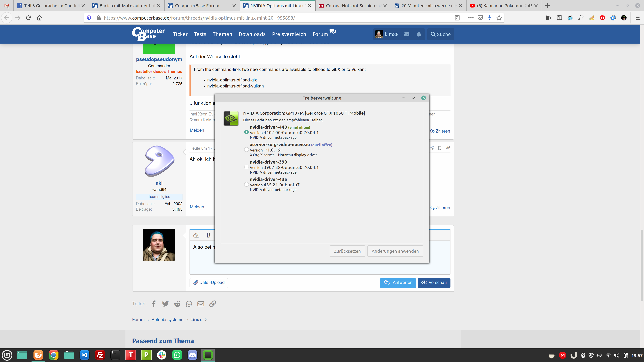This screenshot has height=362, width=644.
Task: Click Melden on aki's post
Action: [197, 207]
